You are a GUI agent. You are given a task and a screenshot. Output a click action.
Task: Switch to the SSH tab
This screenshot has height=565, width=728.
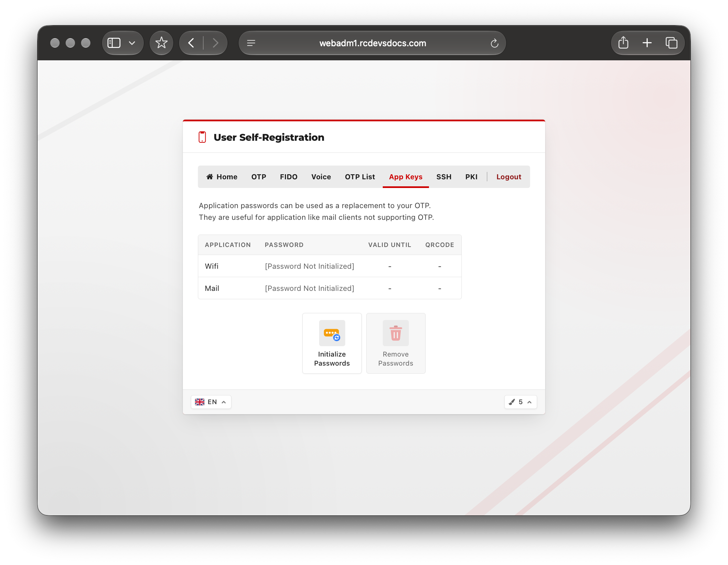[x=444, y=177]
